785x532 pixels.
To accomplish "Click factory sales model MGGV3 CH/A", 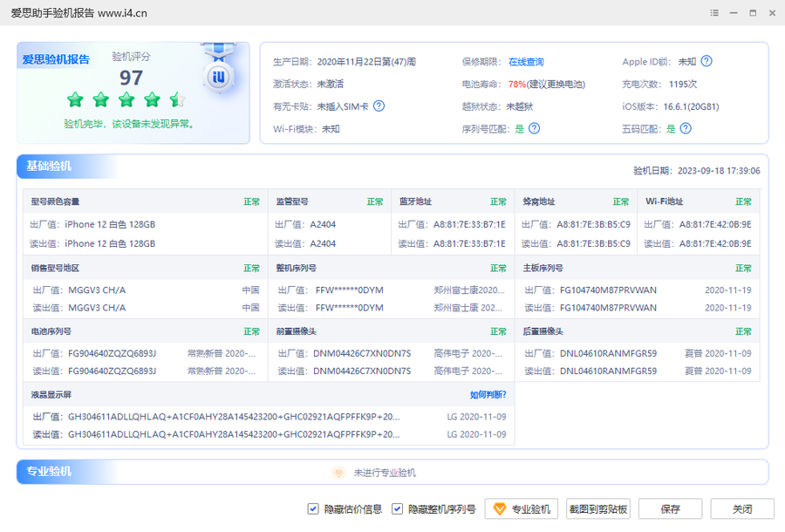I will pos(97,290).
